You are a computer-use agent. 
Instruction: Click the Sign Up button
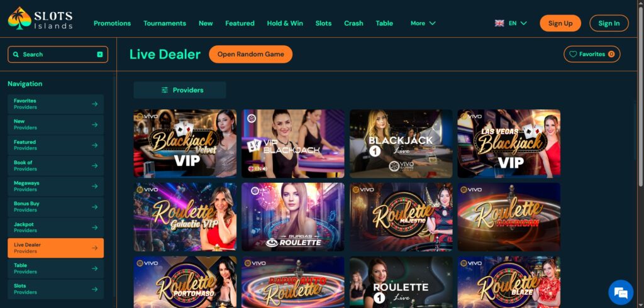(x=560, y=23)
